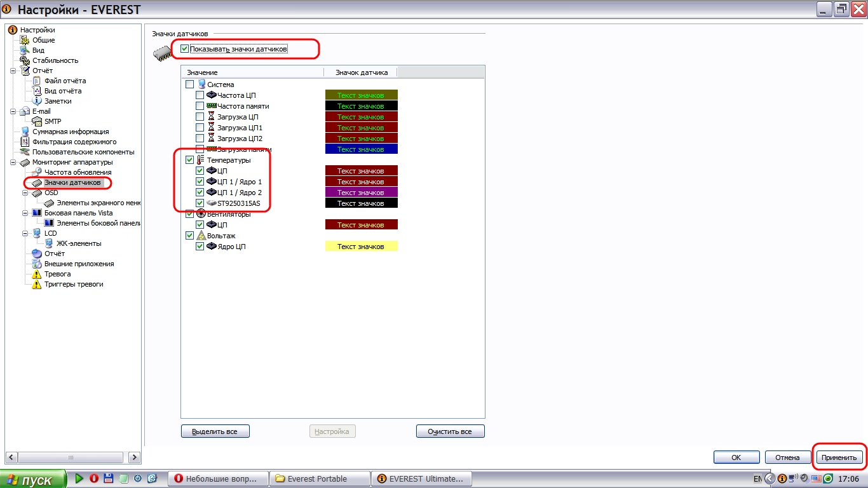Click the Очистить все button
Image resolution: width=868 pixels, height=488 pixels.
pos(451,431)
